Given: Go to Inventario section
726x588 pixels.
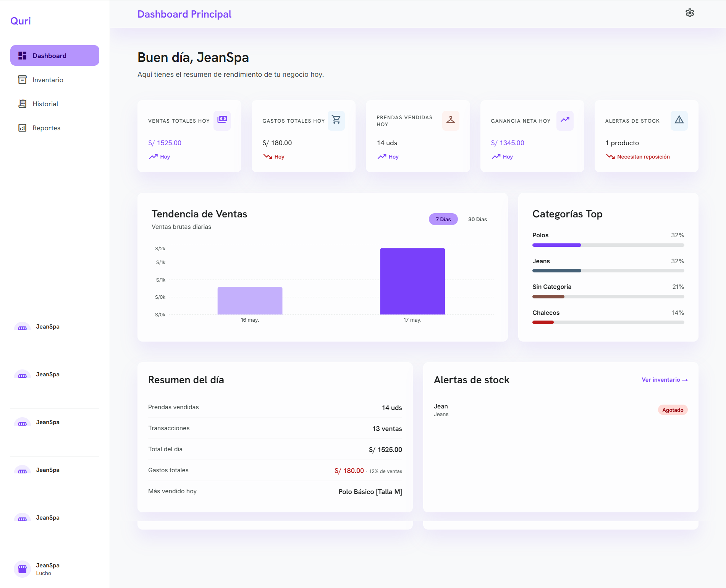Looking at the screenshot, I should click(x=55, y=80).
